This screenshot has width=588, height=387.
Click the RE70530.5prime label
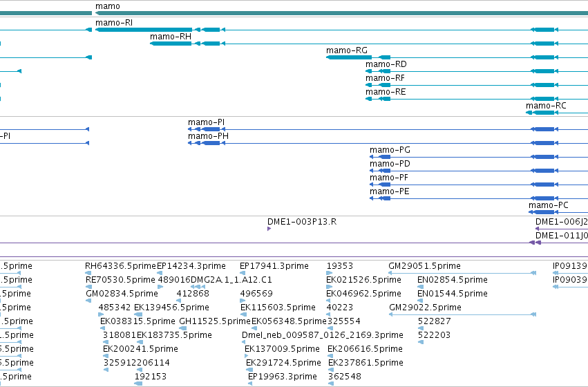(120, 280)
